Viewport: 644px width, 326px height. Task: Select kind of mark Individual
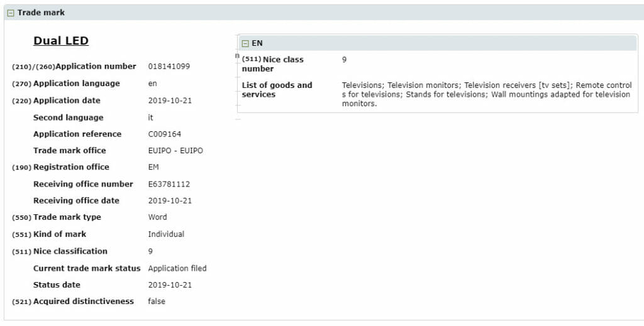tap(166, 234)
